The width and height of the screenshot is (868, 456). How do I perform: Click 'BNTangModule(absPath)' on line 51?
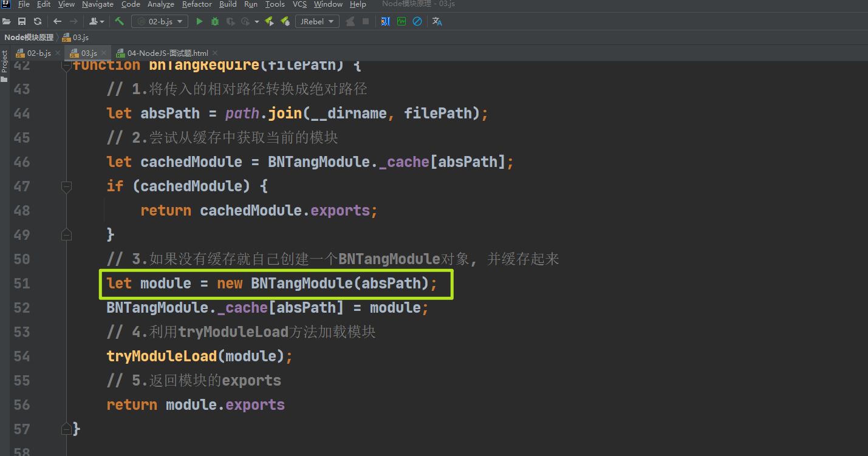[340, 284]
